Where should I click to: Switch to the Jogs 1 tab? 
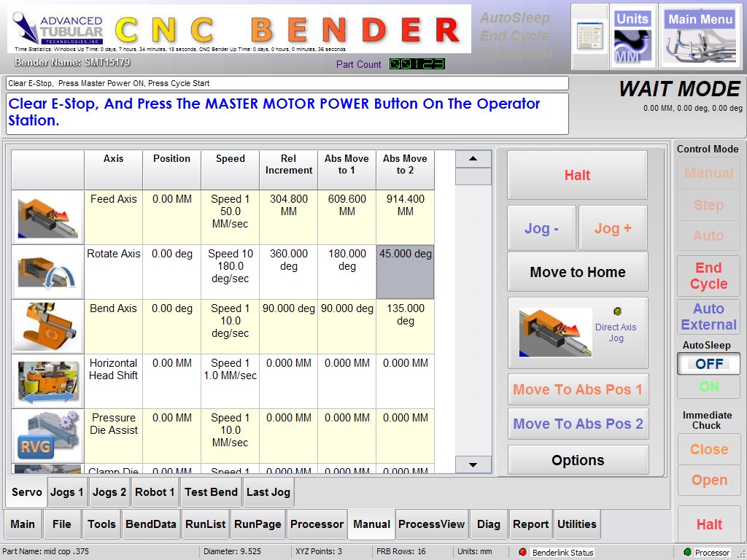[67, 492]
